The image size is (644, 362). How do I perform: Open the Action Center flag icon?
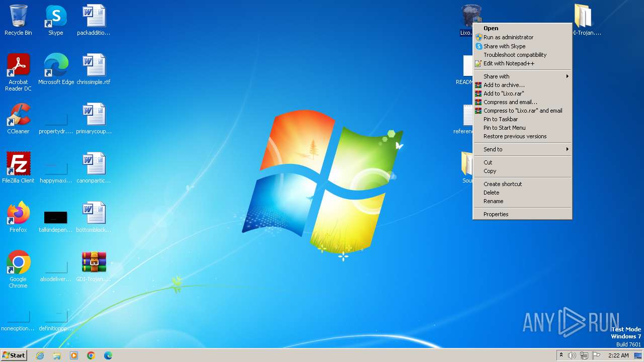pos(596,355)
